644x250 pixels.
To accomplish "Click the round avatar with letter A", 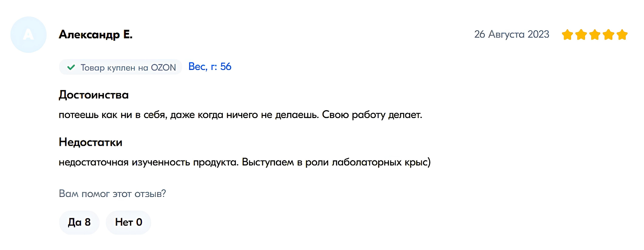I will coord(29,35).
